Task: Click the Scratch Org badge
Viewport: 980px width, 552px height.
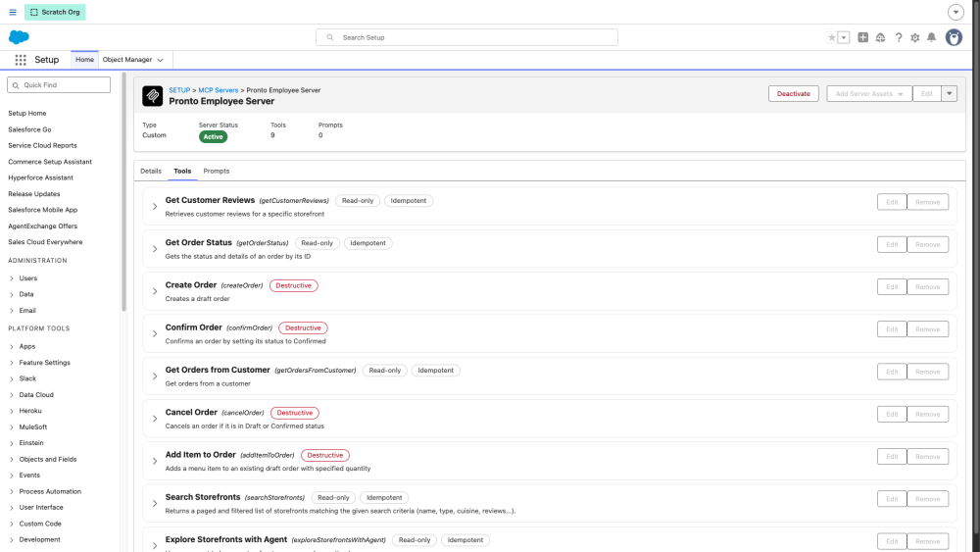Action: (55, 12)
